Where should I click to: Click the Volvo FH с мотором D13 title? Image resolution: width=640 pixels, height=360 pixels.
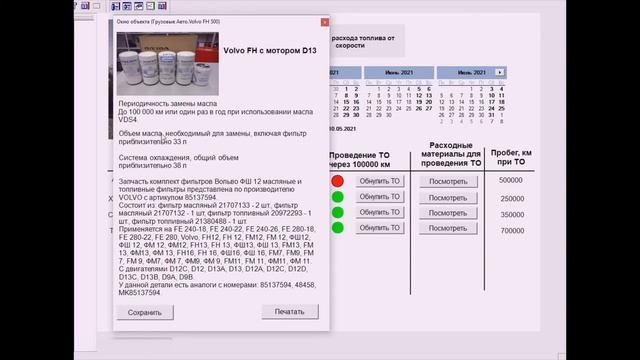[270, 51]
